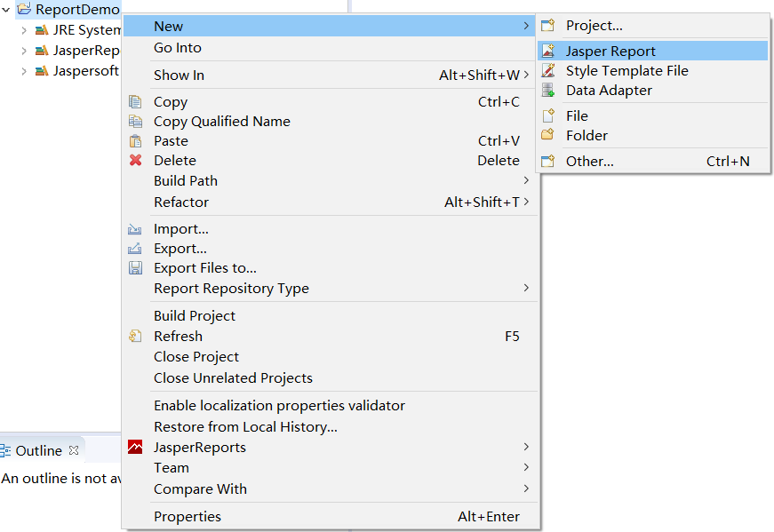Click the red Delete X icon
Image resolution: width=774 pixels, height=532 pixels.
pyautogui.click(x=135, y=161)
